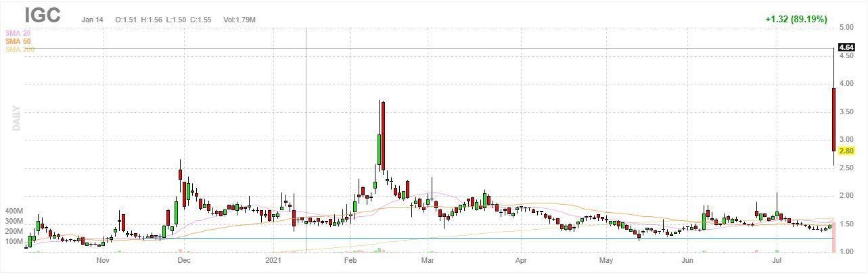Image resolution: width=868 pixels, height=275 pixels.
Task: Click the Jul axis label
Action: click(777, 260)
